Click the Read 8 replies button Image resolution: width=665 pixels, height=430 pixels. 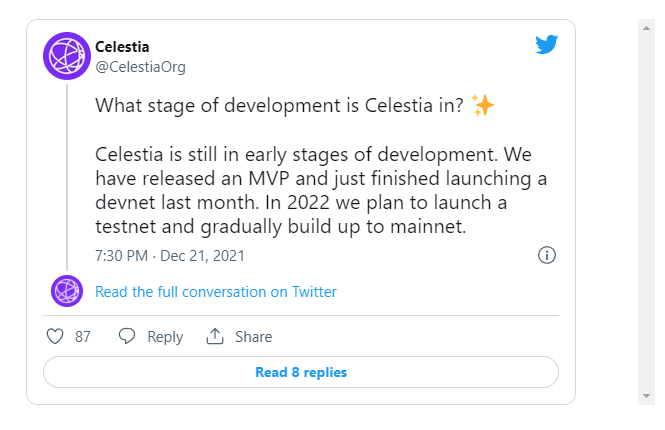(301, 372)
